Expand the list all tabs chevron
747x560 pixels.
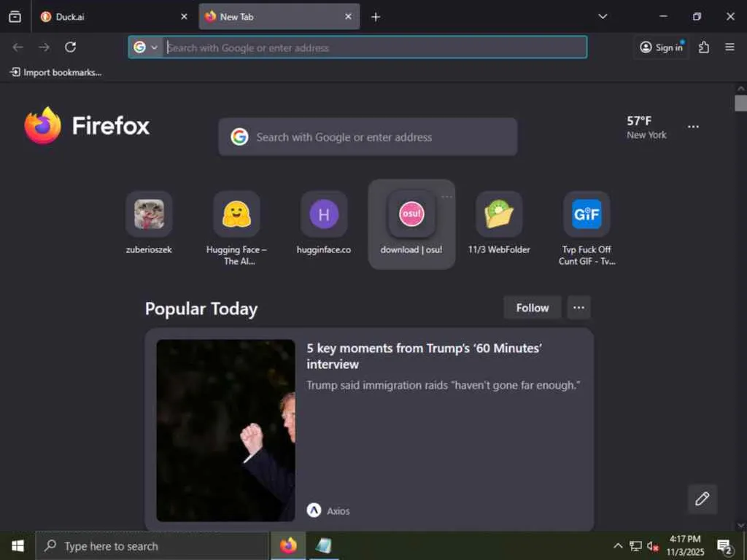click(603, 17)
